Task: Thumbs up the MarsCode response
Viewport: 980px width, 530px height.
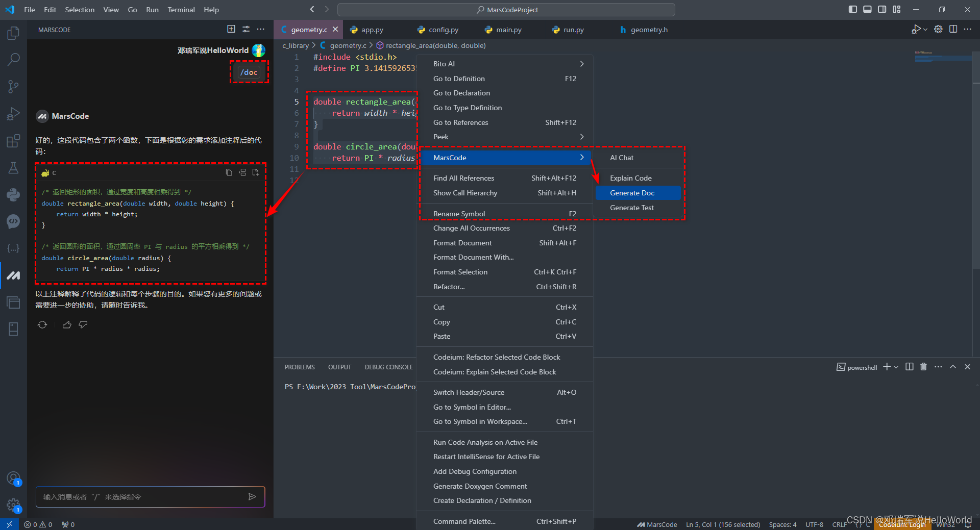Action: [x=67, y=325]
